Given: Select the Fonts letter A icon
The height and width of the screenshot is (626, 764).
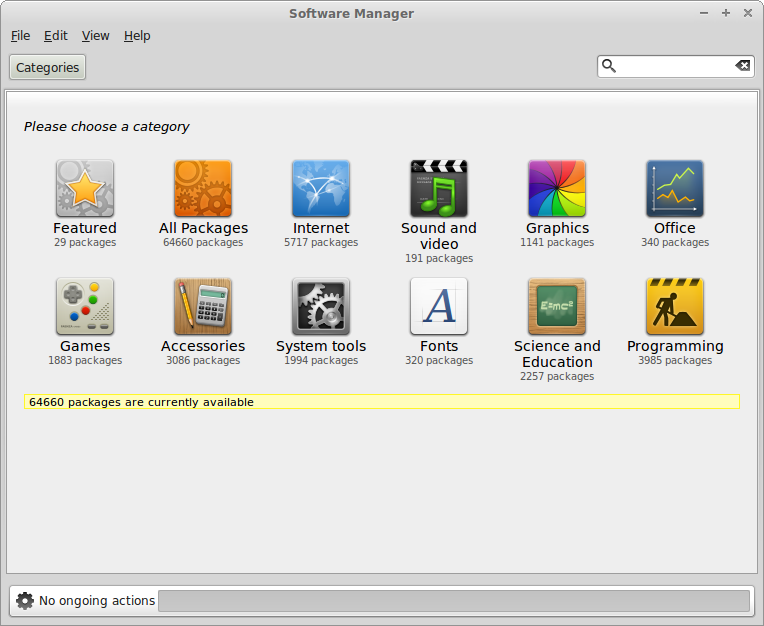Looking at the screenshot, I should click(439, 306).
